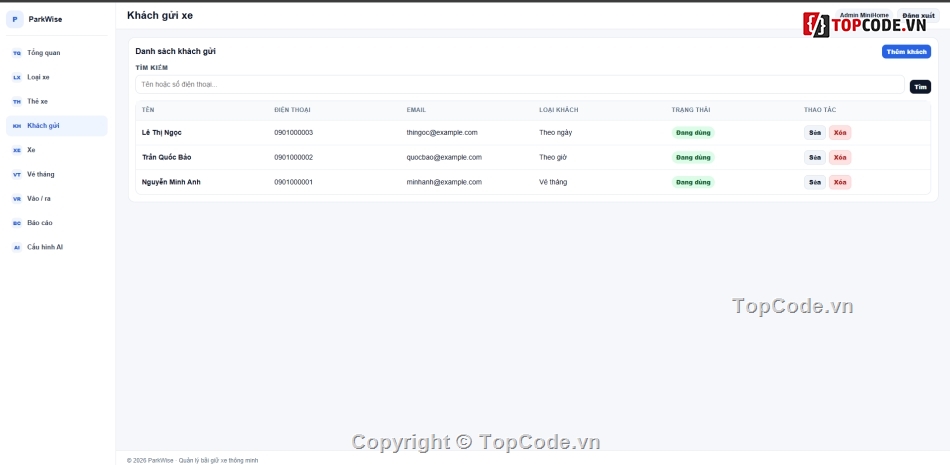
Task: Click the ParkWise logo icon
Action: [15, 19]
